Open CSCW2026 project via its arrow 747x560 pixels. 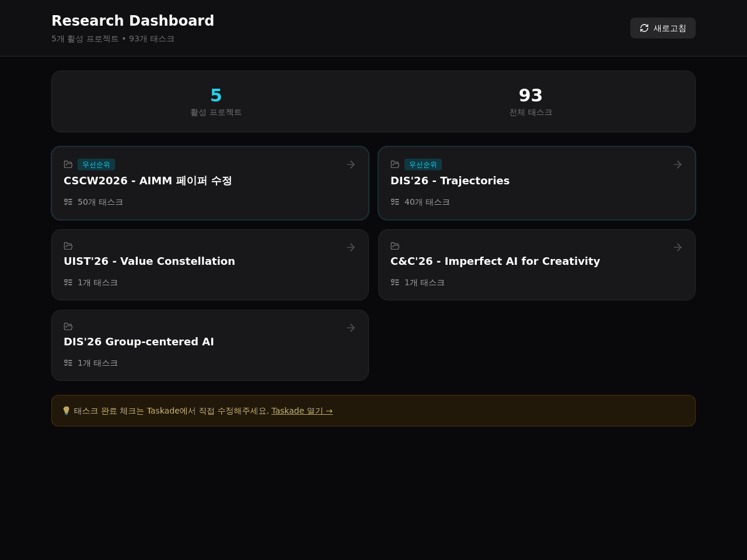click(351, 164)
